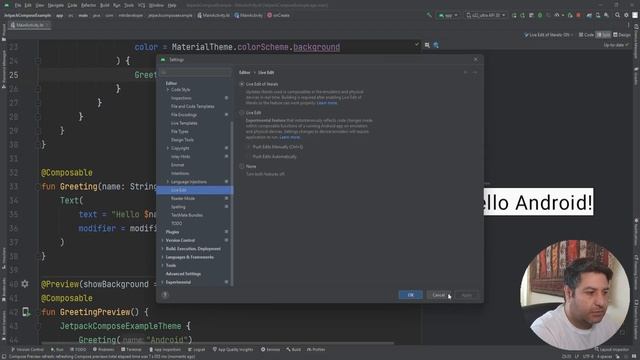The image size is (640, 360).
Task: Expand the Version Control settings node
Action: point(162,240)
